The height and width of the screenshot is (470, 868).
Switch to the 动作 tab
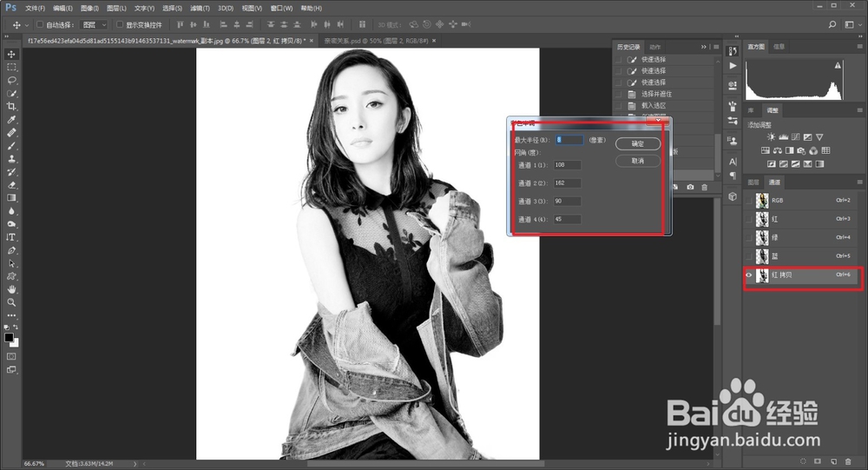[x=654, y=47]
